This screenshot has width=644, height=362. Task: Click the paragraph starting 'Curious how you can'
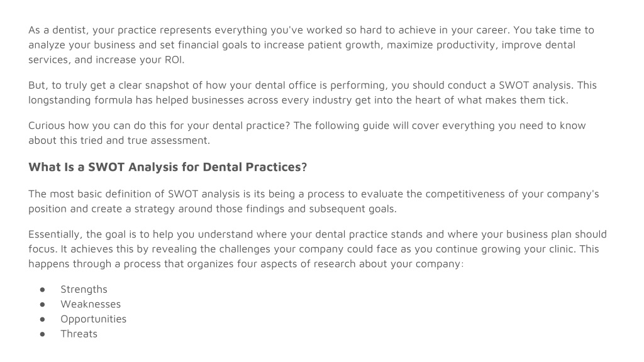click(x=307, y=133)
